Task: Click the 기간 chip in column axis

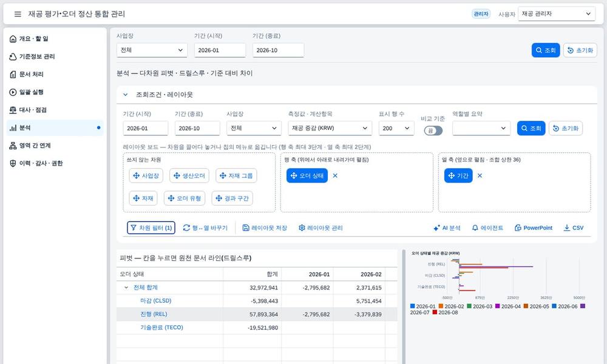Action: [458, 175]
